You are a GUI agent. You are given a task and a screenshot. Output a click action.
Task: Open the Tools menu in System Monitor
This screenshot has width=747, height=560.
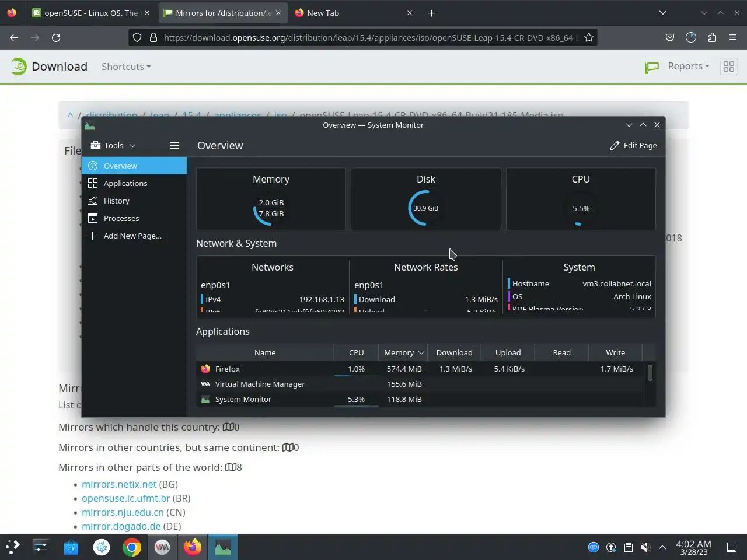(x=113, y=145)
